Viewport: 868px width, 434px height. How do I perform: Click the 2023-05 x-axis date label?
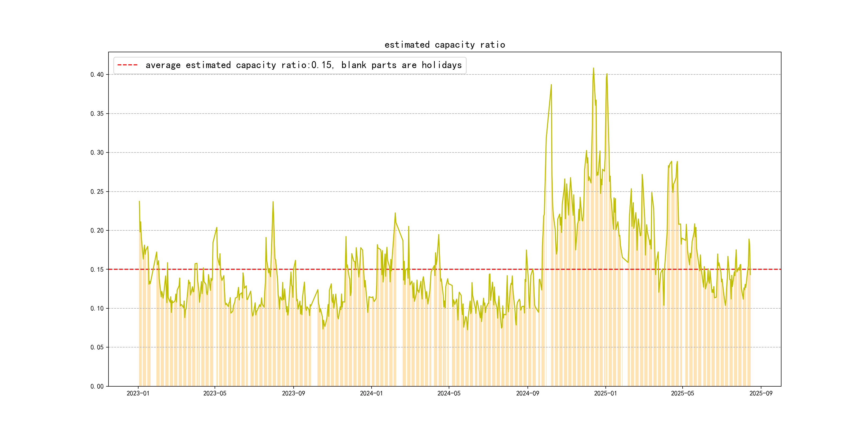215,394
